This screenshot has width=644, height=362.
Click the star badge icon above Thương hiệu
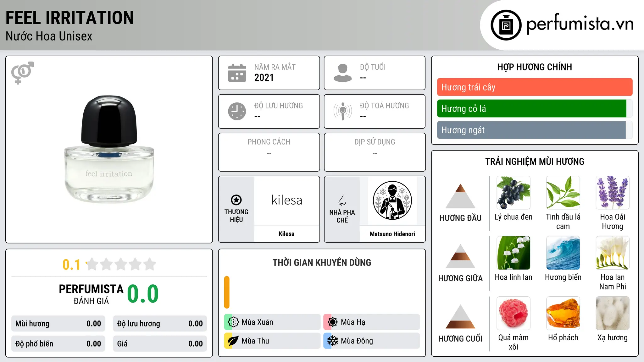pos(236,200)
